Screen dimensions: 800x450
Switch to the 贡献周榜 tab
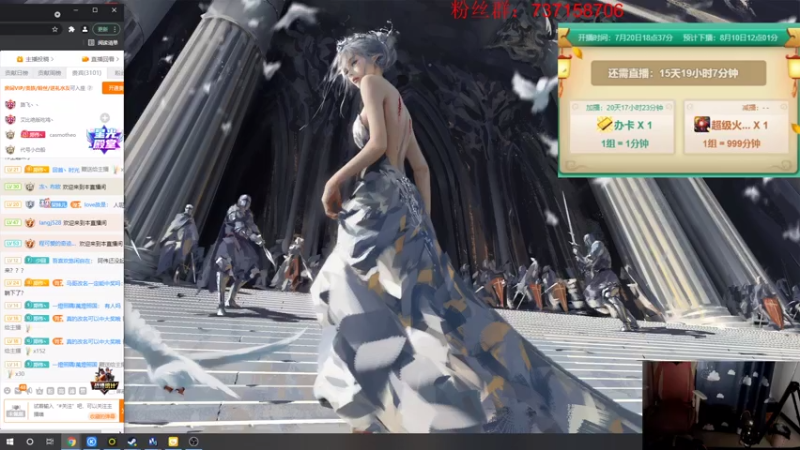tap(49, 73)
